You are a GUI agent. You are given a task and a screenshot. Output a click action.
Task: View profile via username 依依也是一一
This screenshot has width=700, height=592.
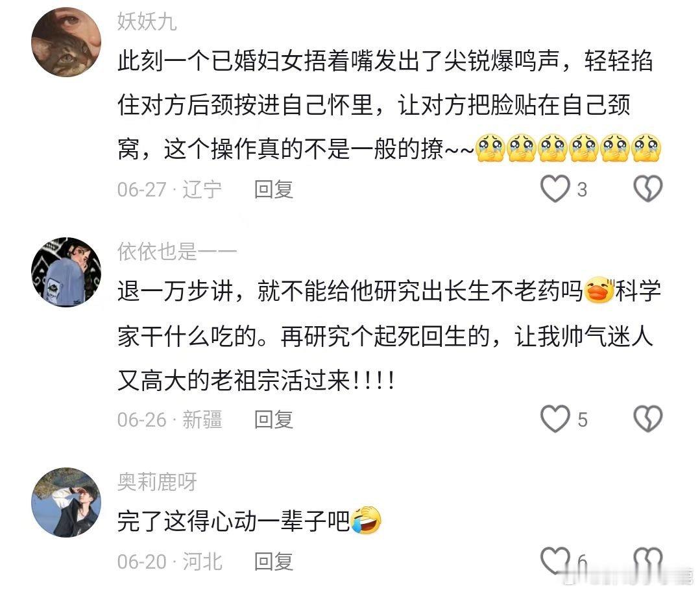(x=177, y=252)
